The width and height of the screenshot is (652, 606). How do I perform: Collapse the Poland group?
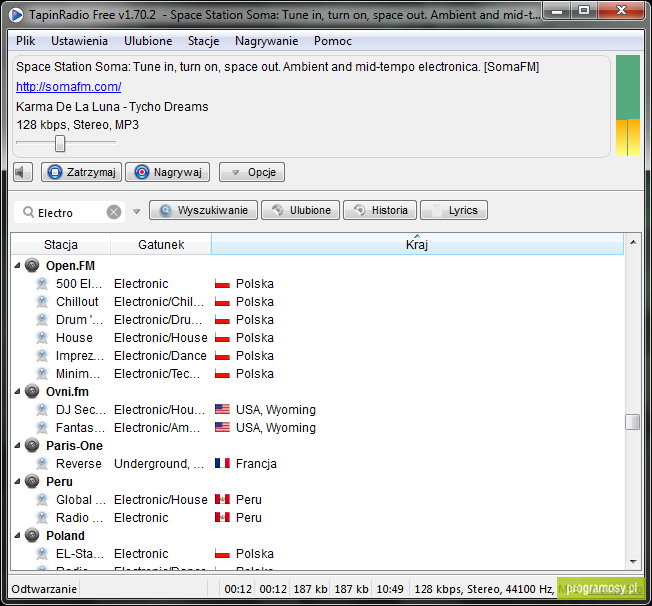[x=17, y=536]
